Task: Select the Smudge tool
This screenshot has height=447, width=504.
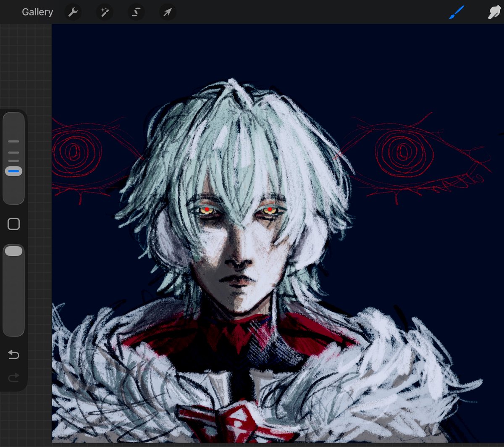Action: 494,12
